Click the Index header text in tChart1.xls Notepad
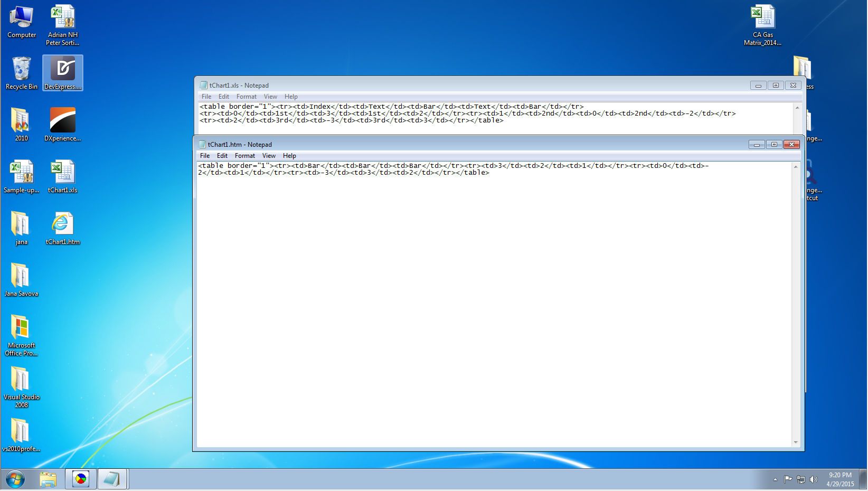This screenshot has height=491, width=868. click(x=320, y=107)
